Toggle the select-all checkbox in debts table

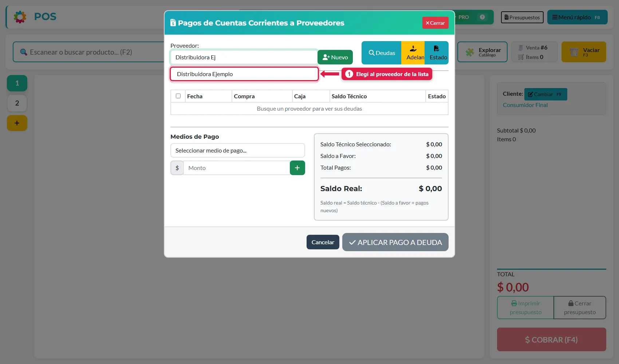178,96
